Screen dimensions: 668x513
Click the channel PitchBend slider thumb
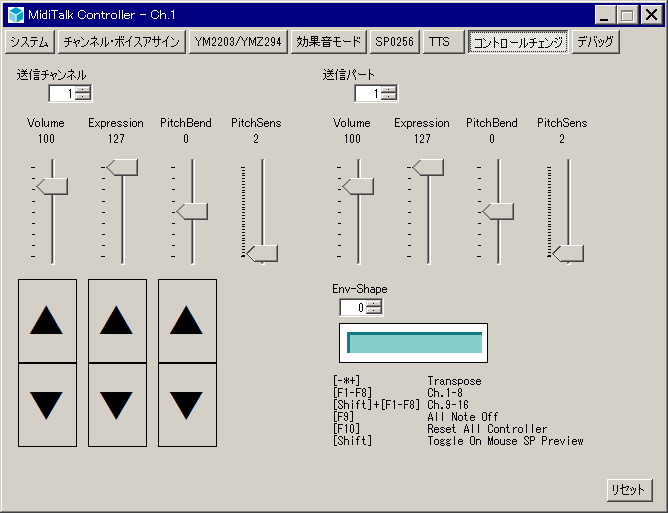(192, 212)
